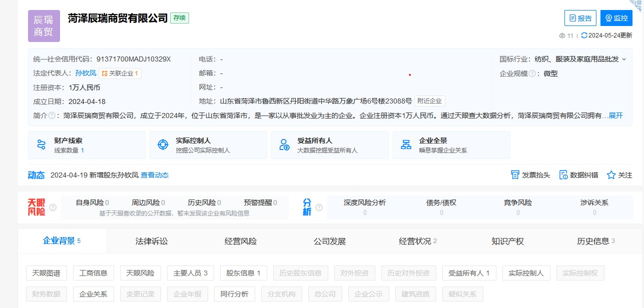Viewport: 644px width, 308px height.
Task: Expand the 简介 help tooltip icon
Action: (x=53, y=115)
